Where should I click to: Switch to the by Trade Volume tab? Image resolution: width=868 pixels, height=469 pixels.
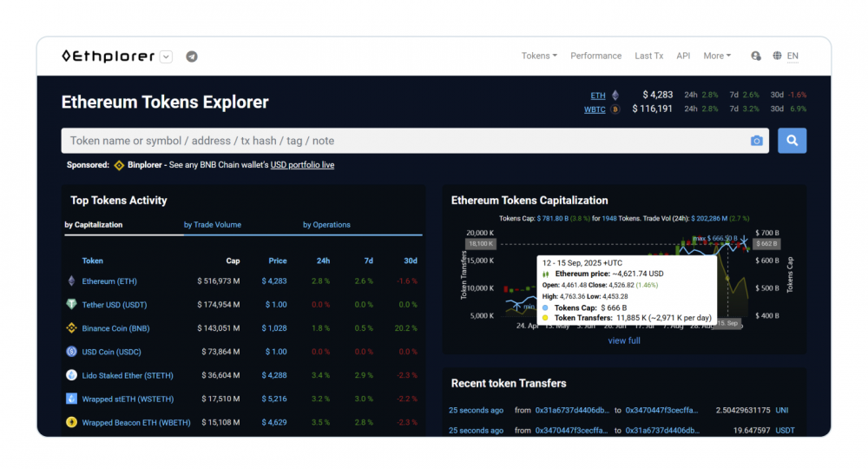(213, 225)
